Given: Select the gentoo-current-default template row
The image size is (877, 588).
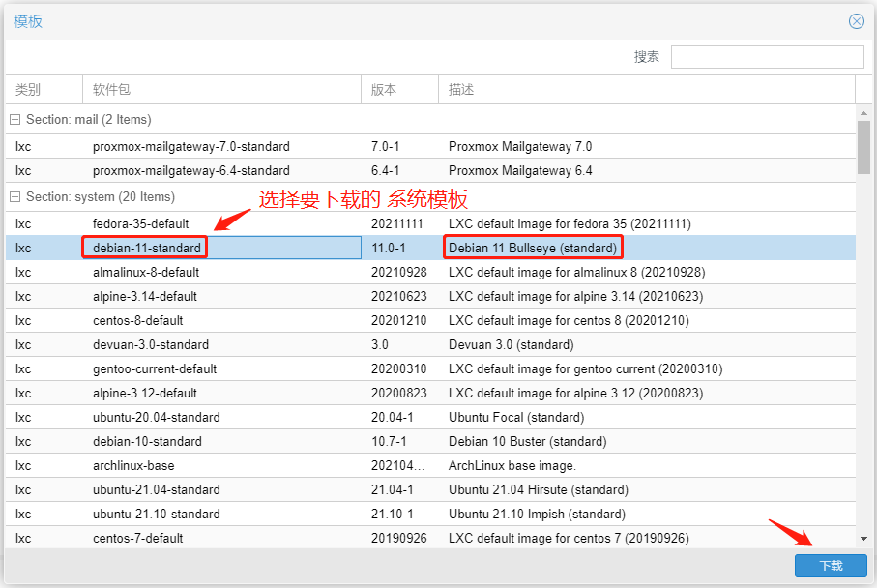Looking at the screenshot, I should pyautogui.click(x=154, y=369).
